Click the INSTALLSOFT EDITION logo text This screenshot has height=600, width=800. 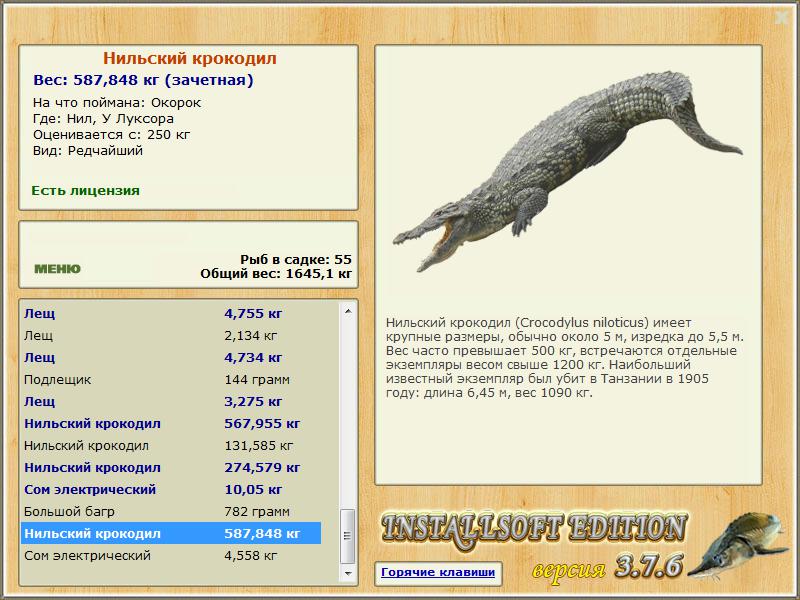[x=534, y=530]
